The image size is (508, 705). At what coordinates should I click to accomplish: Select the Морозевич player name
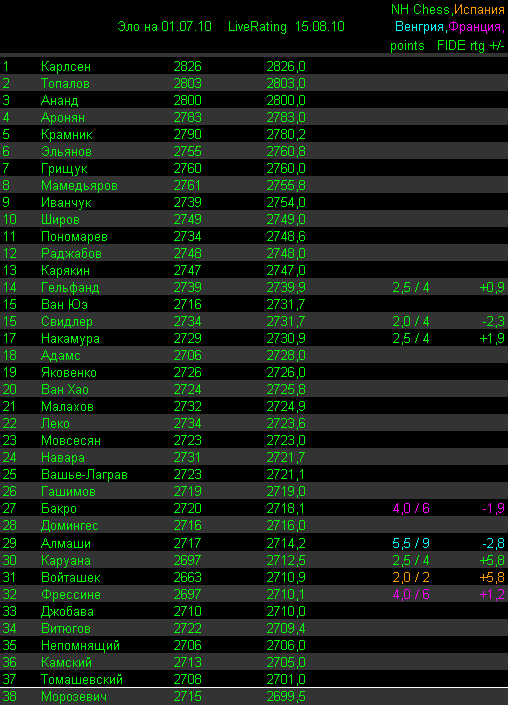click(x=74, y=697)
